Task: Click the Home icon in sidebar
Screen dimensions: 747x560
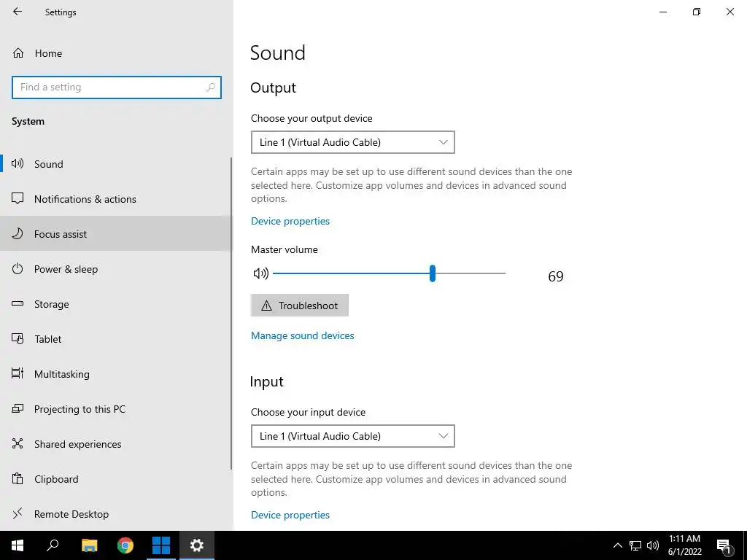Action: (18, 52)
